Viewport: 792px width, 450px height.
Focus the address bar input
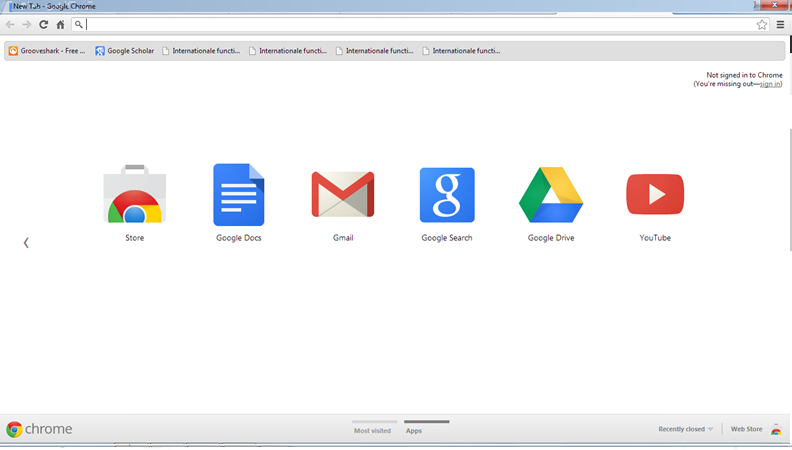click(x=420, y=24)
